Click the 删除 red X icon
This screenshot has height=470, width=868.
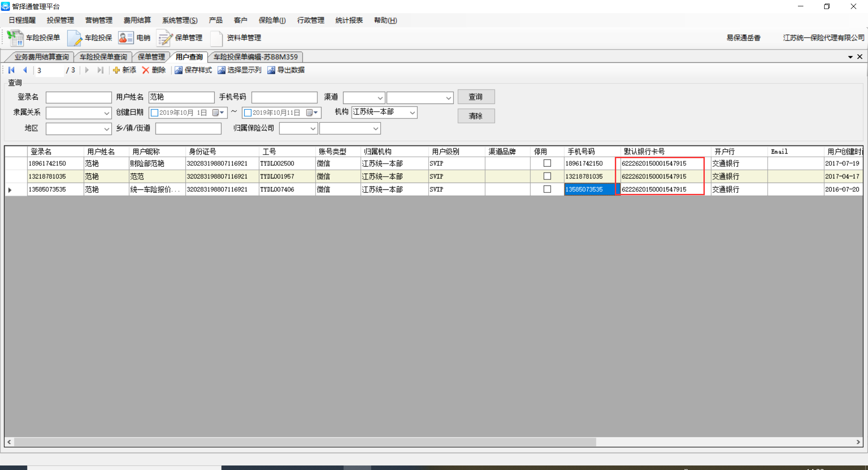(x=146, y=70)
